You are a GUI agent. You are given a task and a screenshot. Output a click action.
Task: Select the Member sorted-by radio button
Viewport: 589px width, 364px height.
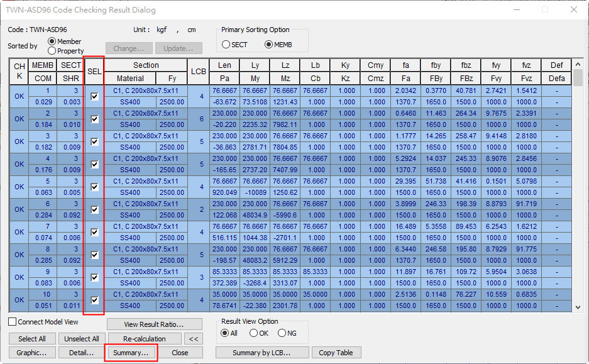point(52,41)
